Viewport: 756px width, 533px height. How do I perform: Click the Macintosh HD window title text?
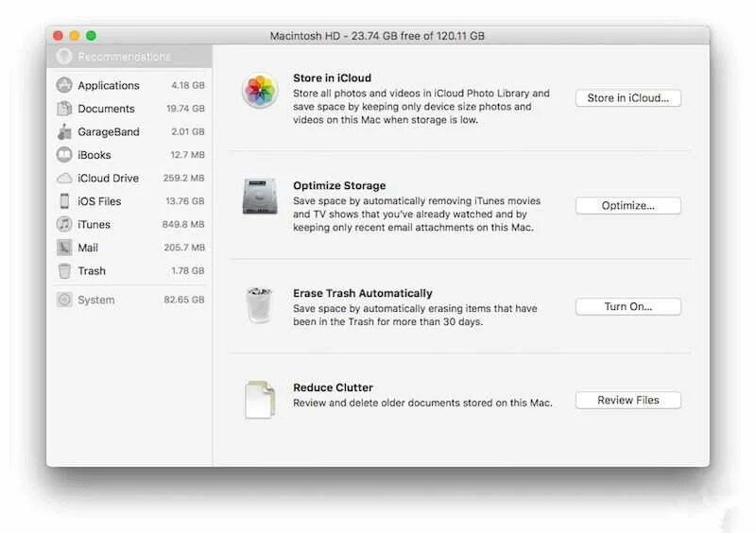click(x=377, y=36)
